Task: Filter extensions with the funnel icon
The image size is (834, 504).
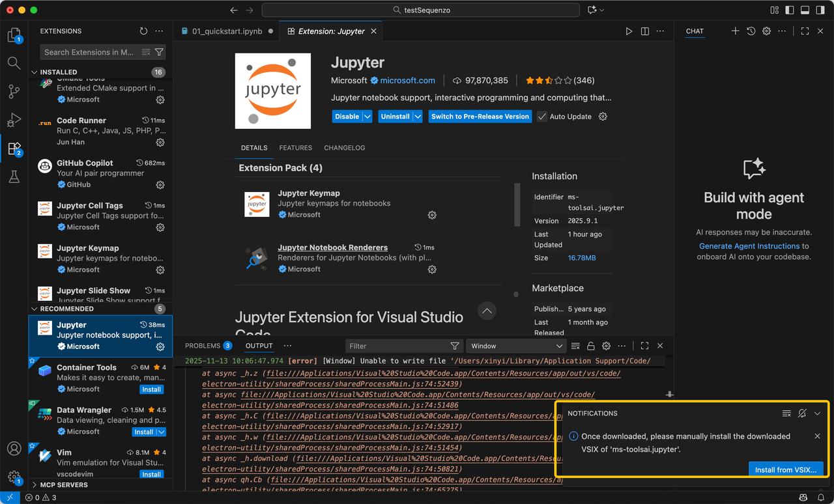Action: pyautogui.click(x=160, y=52)
